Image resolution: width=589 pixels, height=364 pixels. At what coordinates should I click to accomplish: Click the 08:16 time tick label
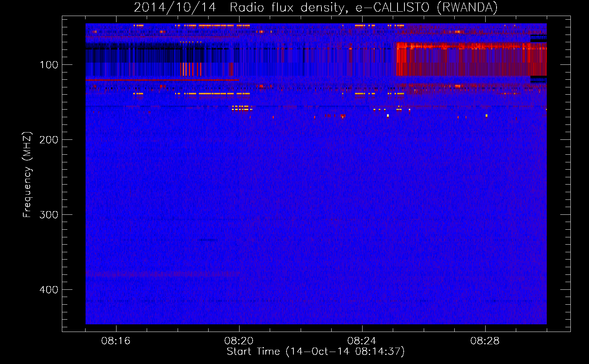(116, 341)
